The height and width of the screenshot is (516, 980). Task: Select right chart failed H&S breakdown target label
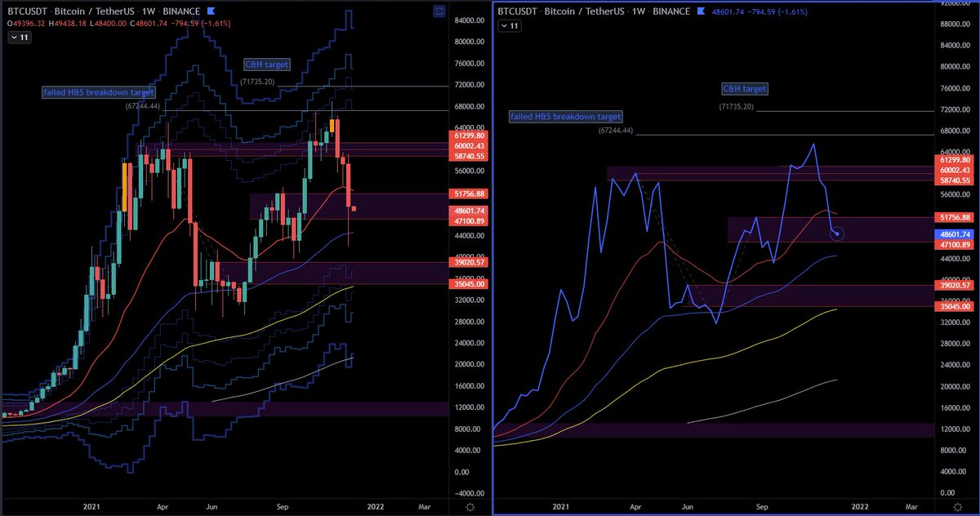pyautogui.click(x=565, y=117)
